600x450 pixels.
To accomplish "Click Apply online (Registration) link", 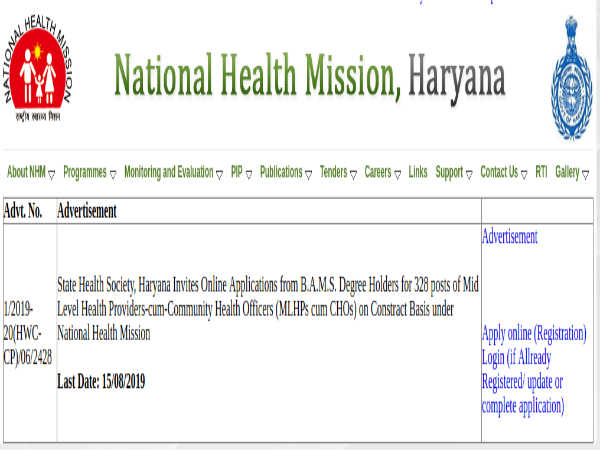I will coord(534,334).
